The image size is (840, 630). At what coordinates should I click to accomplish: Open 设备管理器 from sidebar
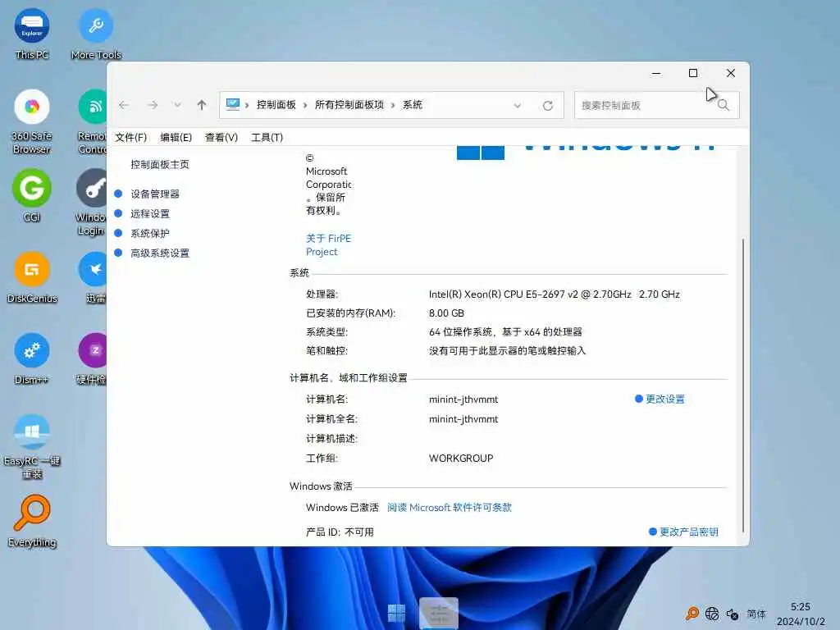point(155,194)
